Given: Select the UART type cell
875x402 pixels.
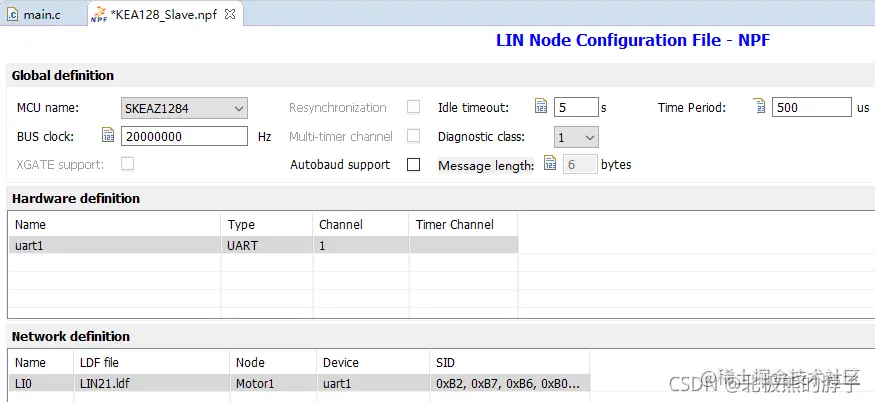Looking at the screenshot, I should click(267, 245).
